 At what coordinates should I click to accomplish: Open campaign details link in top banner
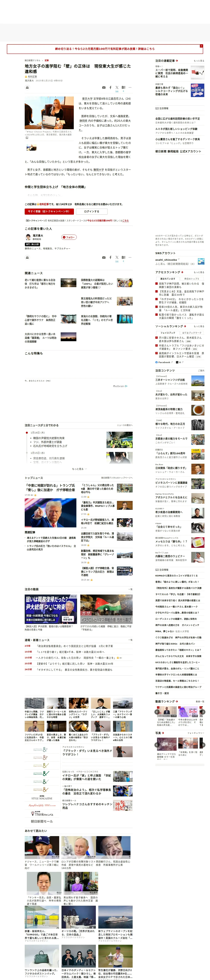coord(105,49)
